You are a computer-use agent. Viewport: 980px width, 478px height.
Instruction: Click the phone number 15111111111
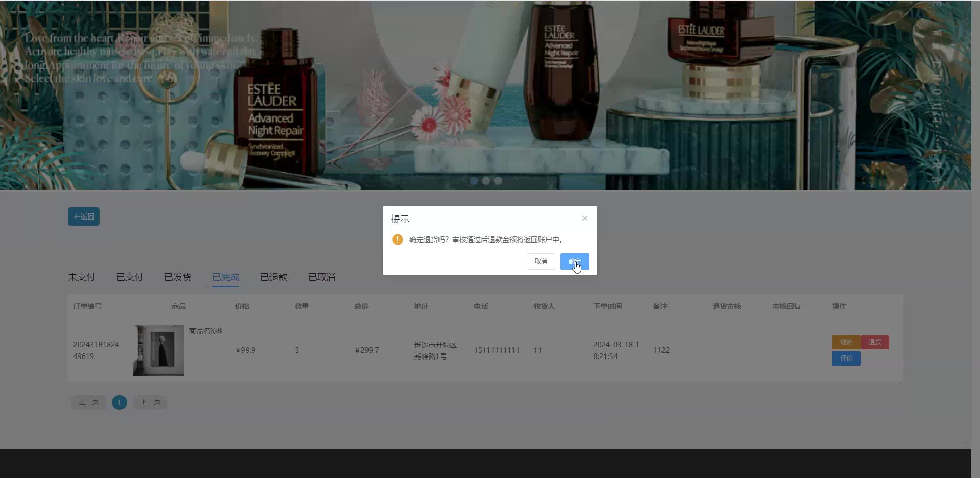click(x=497, y=350)
